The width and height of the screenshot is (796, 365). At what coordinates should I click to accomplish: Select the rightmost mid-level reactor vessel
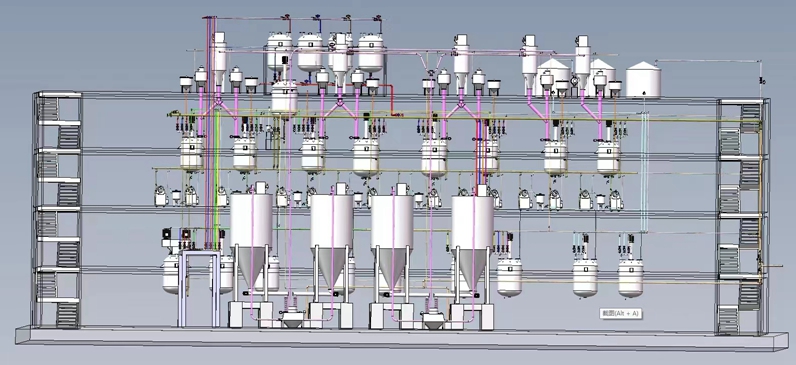point(608,157)
